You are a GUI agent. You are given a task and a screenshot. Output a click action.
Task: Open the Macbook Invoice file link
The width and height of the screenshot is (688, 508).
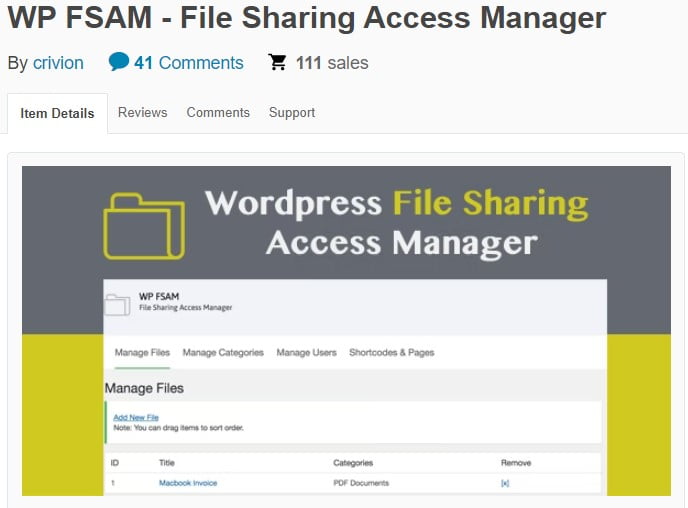pos(188,483)
